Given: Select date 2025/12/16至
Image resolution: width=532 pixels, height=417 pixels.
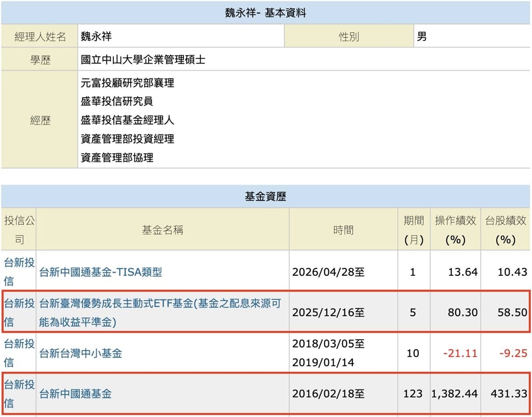Looking at the screenshot, I should coord(328,312).
